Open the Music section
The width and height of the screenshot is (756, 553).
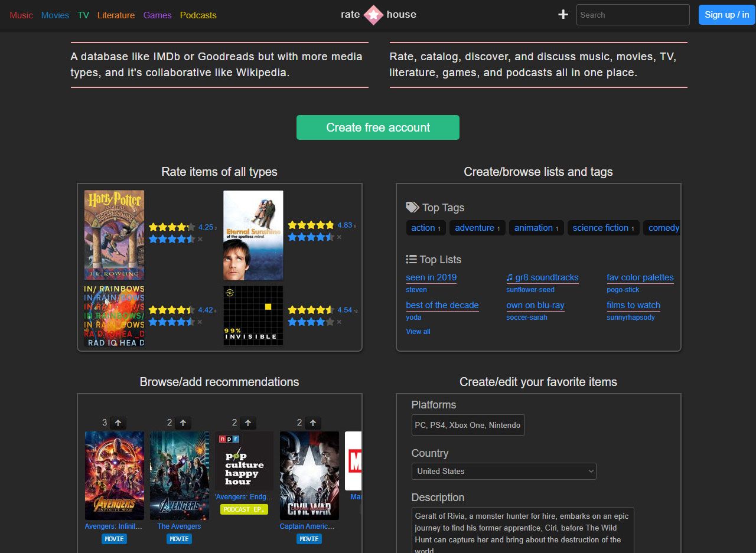[x=21, y=15]
